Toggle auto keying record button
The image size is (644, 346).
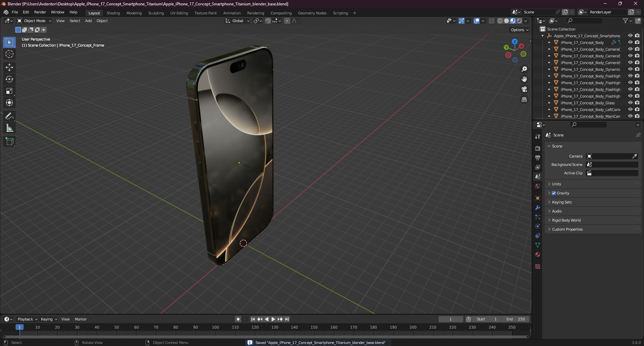tap(238, 319)
